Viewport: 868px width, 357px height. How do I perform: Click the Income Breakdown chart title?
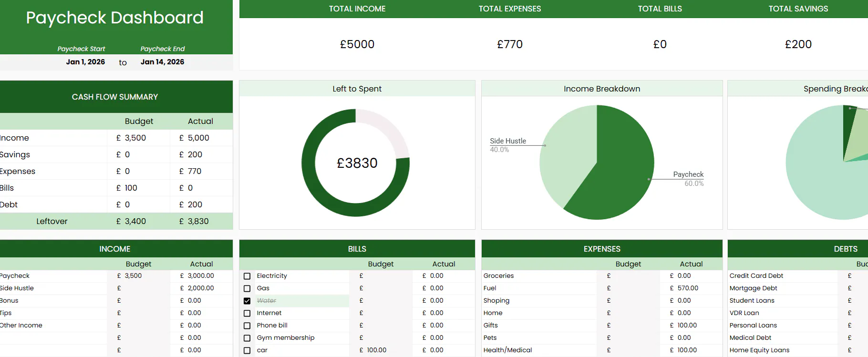click(602, 89)
